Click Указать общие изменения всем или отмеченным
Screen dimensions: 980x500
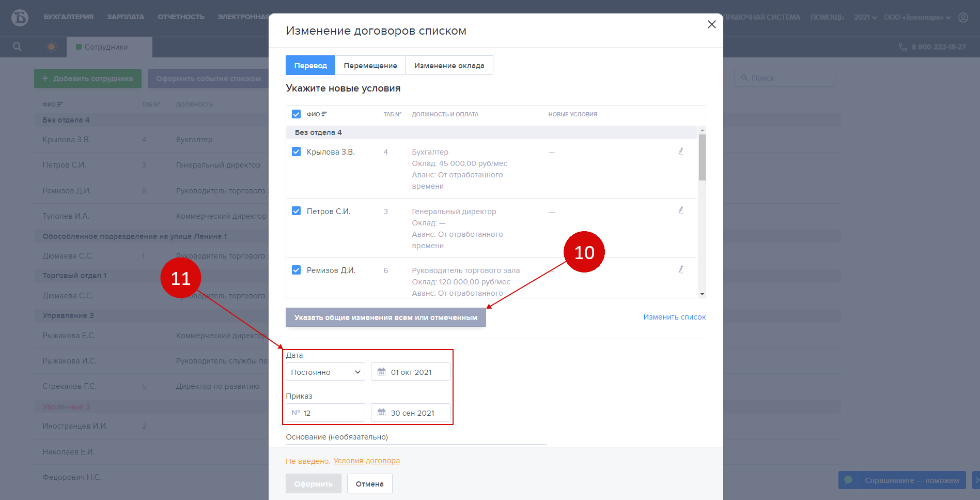386,317
